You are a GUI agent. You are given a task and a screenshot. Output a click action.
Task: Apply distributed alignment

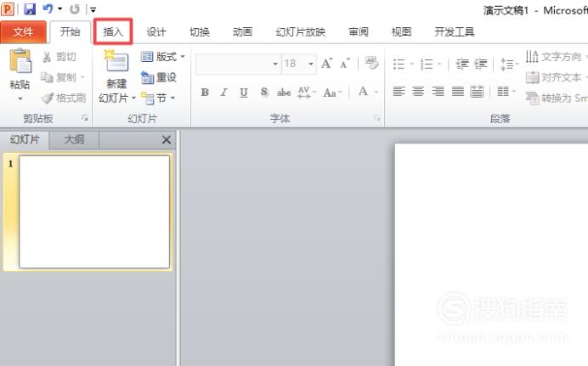[477, 92]
